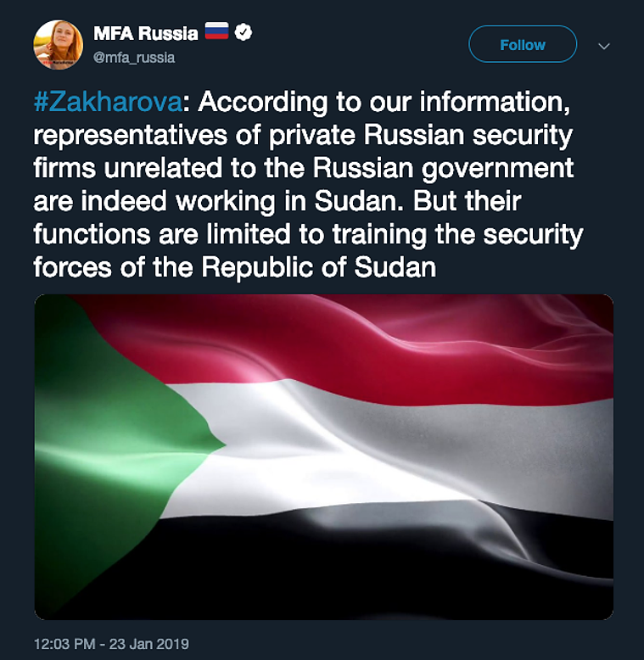Open the Sudan flag image attachment
Screen dimensions: 644x660
tap(323, 457)
